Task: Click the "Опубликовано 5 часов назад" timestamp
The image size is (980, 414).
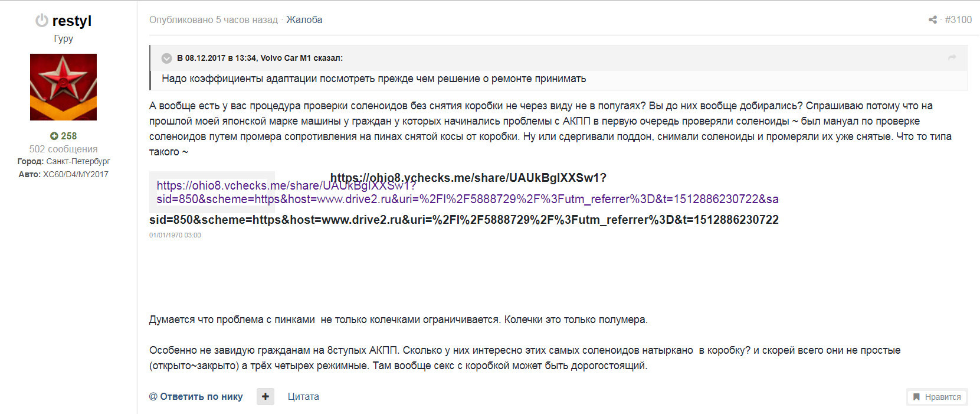Action: point(213,19)
